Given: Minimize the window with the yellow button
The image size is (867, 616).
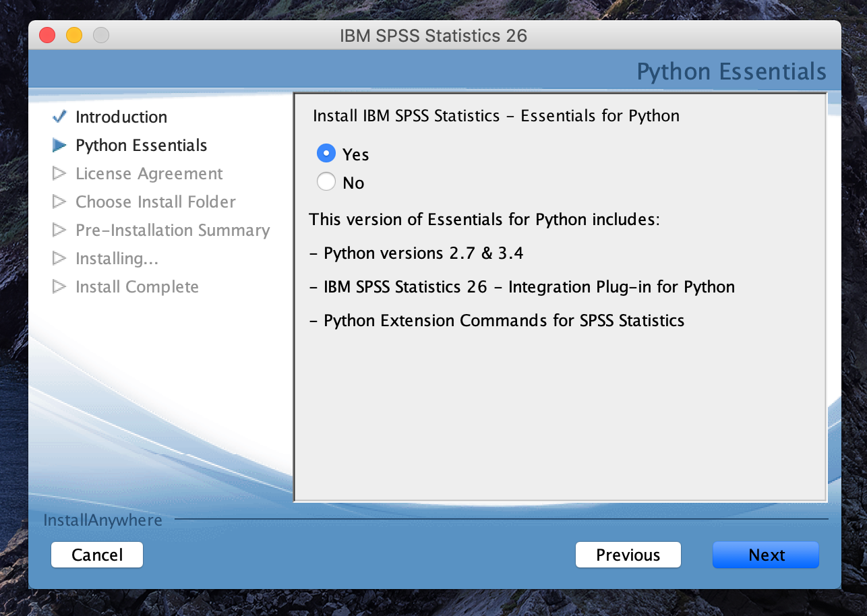Looking at the screenshot, I should (x=74, y=35).
